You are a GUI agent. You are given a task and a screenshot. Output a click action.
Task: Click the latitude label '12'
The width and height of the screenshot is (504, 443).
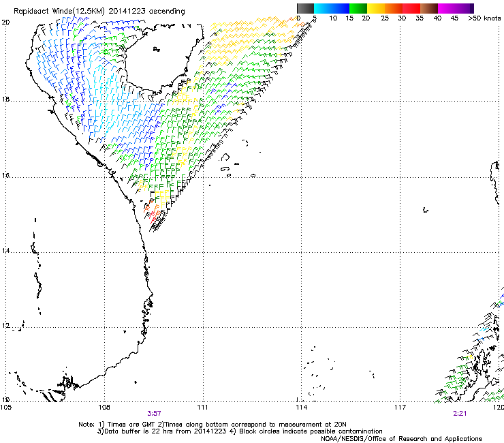5,326
